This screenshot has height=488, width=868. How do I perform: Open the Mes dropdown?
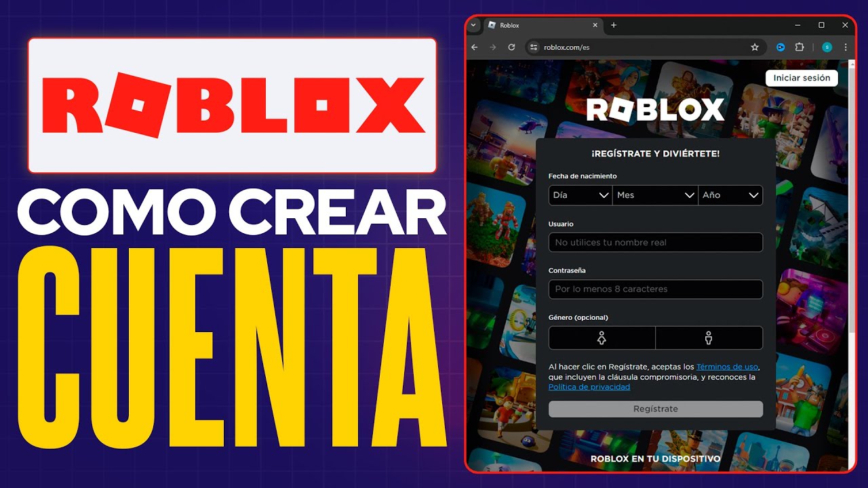click(x=656, y=195)
